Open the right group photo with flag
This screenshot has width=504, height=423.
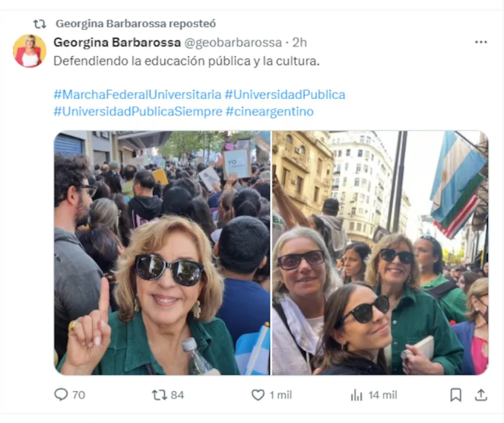pyautogui.click(x=380, y=253)
